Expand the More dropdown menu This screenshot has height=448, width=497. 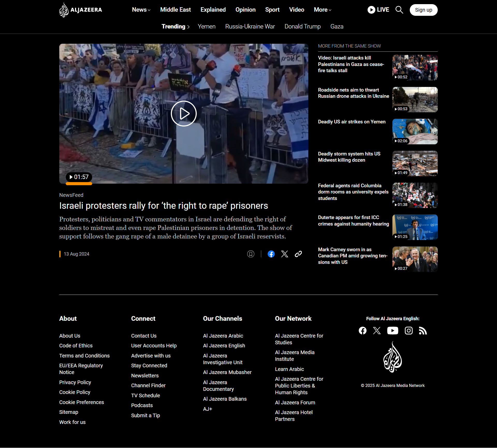pyautogui.click(x=322, y=10)
